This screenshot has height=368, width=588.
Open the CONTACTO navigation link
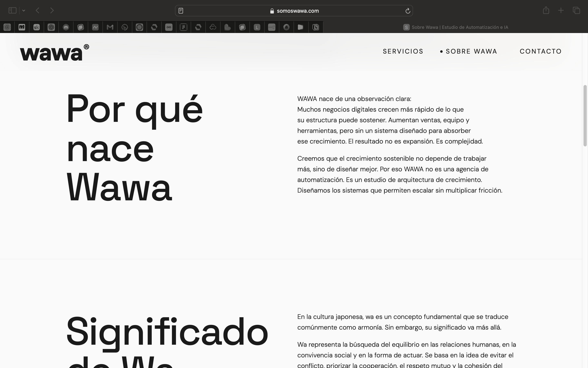point(541,51)
